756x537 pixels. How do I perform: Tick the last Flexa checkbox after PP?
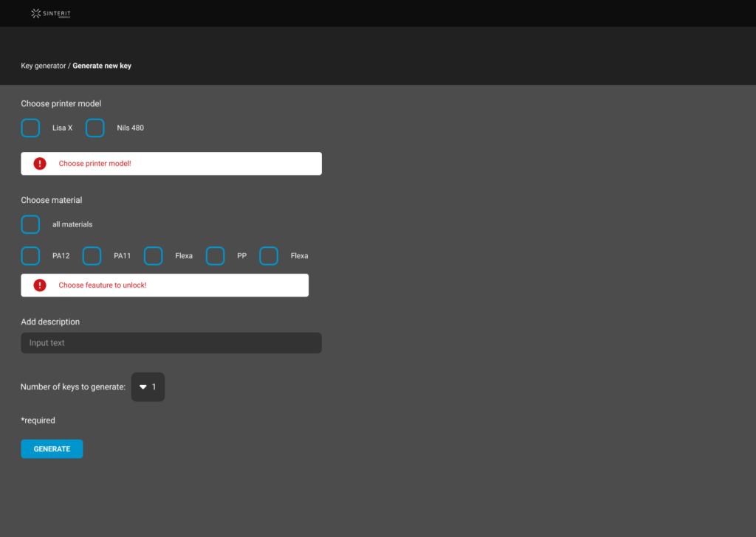pyautogui.click(x=269, y=256)
